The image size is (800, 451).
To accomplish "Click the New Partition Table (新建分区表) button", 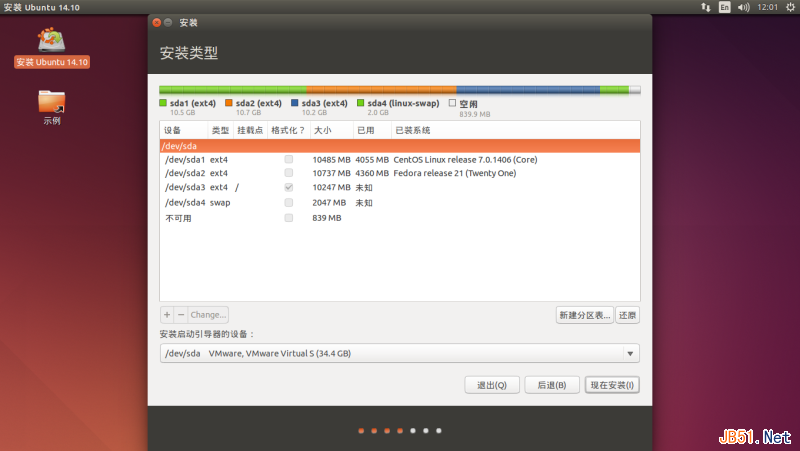I will click(585, 315).
